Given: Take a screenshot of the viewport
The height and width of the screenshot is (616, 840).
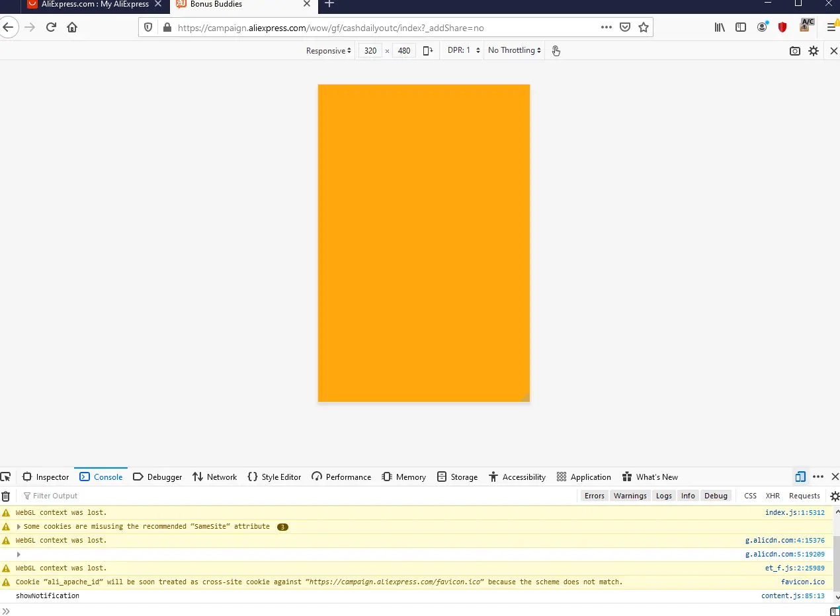Looking at the screenshot, I should click(x=795, y=51).
